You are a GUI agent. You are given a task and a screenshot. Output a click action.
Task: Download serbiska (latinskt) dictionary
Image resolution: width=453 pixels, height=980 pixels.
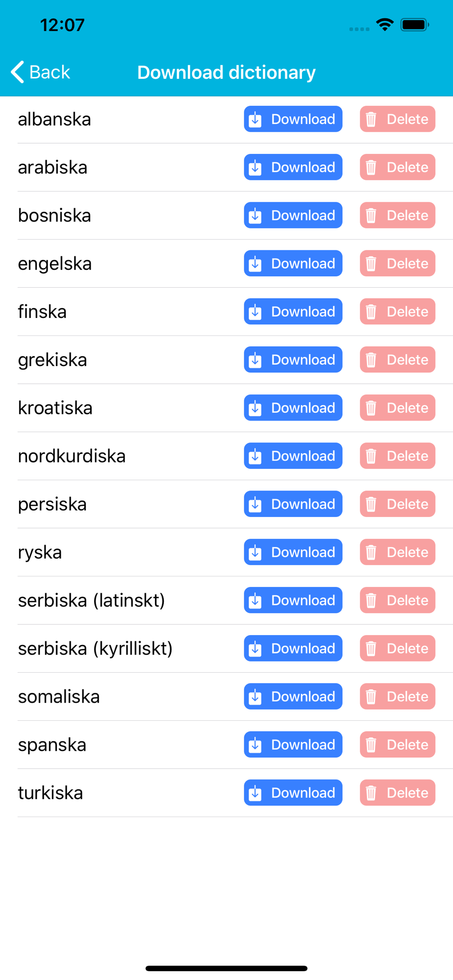[x=293, y=600]
